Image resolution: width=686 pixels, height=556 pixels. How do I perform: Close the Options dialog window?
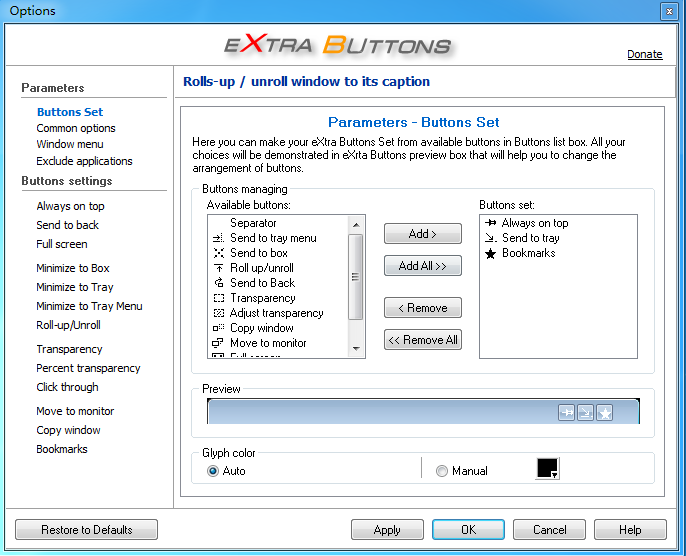pyautogui.click(x=669, y=12)
